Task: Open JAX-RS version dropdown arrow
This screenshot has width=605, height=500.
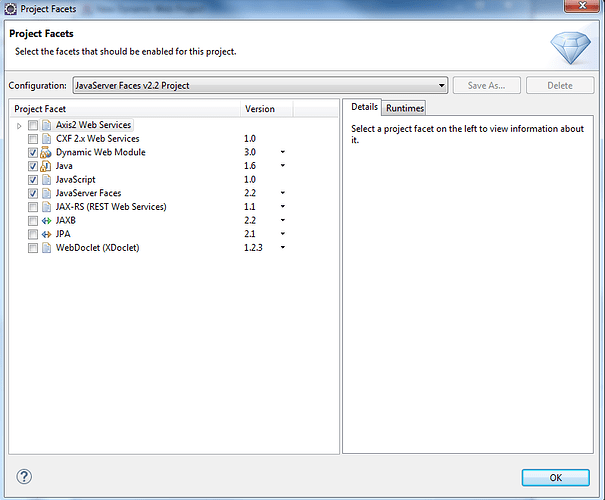Action: (x=282, y=206)
